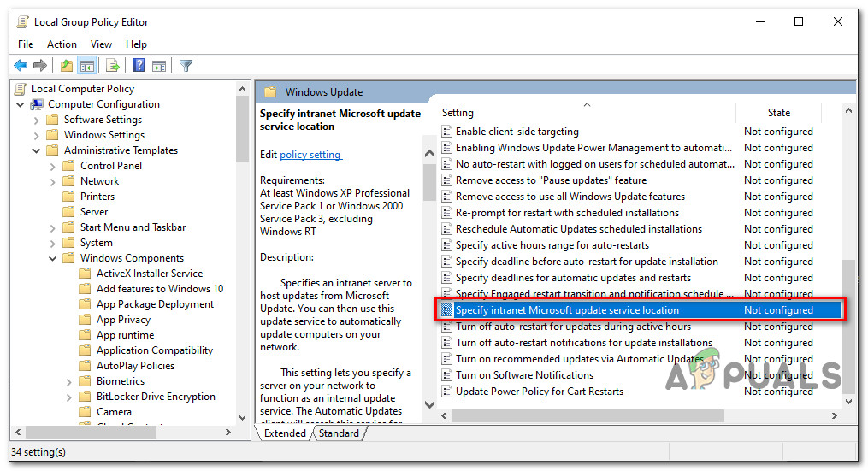The height and width of the screenshot is (471, 868).
Task: Expand the Control Panel node
Action: [x=52, y=166]
